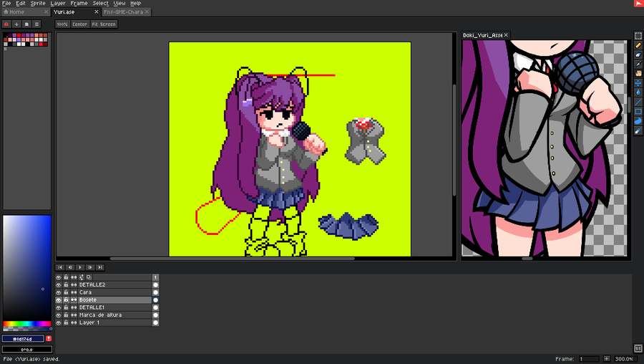Click the plus button next to Frame
The height and width of the screenshot is (364, 644).
click(607, 359)
